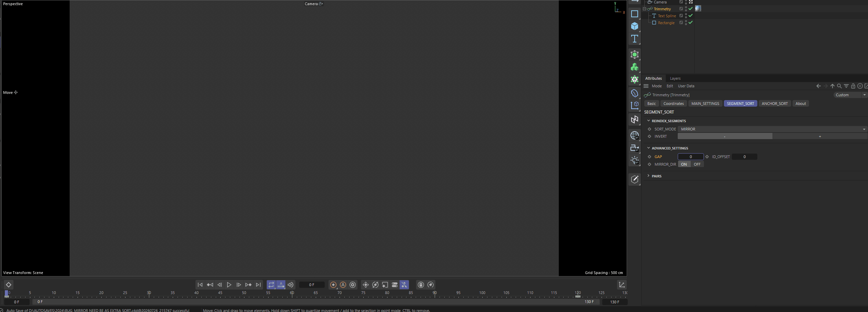
Task: Switch to the Layers tab
Action: 675,78
